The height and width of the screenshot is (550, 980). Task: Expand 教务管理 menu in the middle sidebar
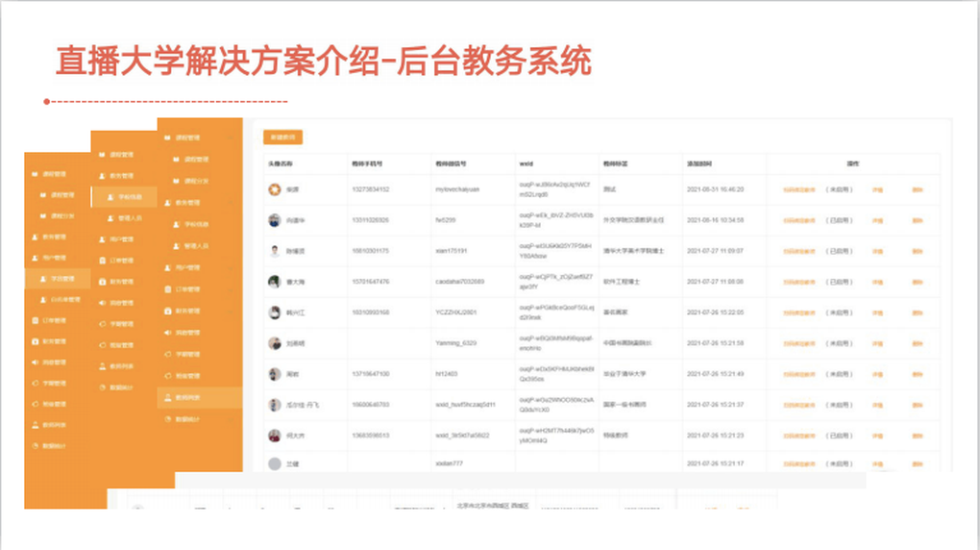tap(120, 176)
